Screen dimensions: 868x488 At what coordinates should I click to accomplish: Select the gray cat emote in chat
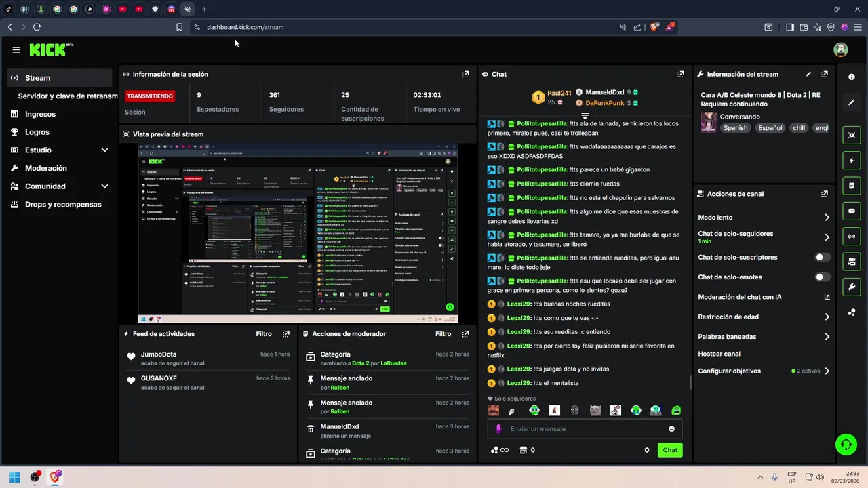pyautogui.click(x=595, y=410)
